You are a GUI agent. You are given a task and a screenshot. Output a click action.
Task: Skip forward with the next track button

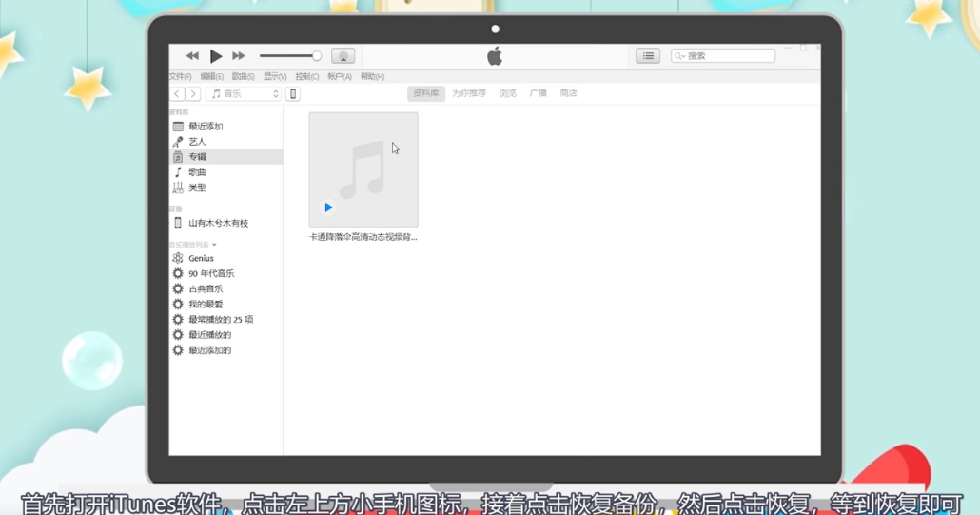click(238, 55)
